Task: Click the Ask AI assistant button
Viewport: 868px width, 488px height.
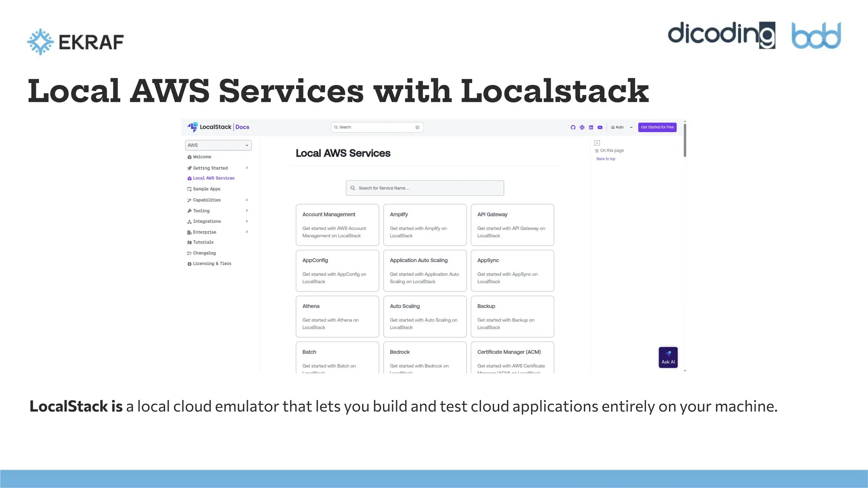Action: point(668,358)
